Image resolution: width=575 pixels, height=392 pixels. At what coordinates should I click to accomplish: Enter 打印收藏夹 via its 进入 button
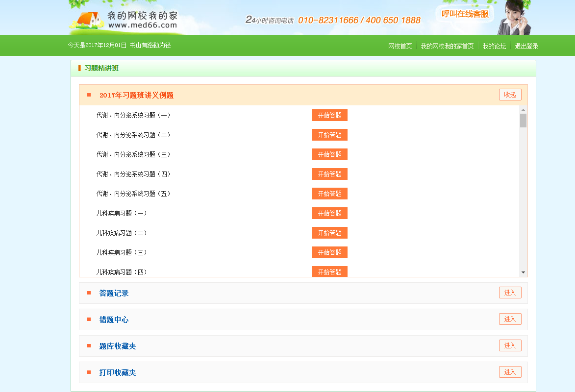pyautogui.click(x=510, y=372)
